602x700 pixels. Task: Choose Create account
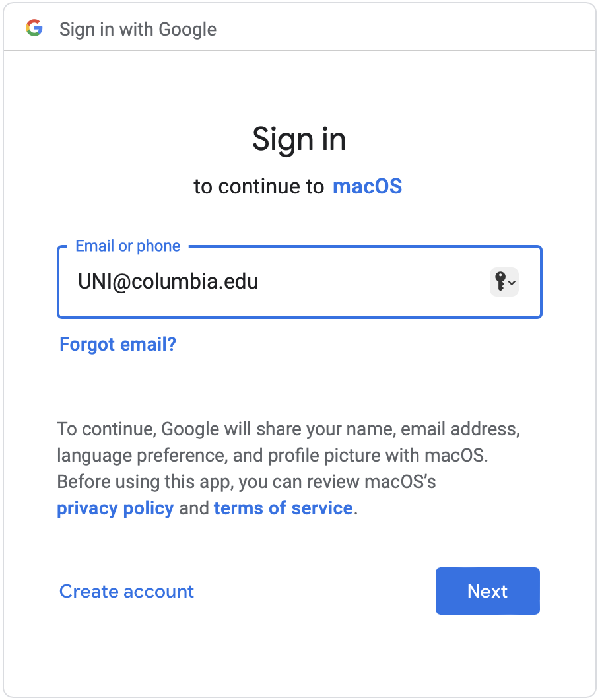pos(126,592)
